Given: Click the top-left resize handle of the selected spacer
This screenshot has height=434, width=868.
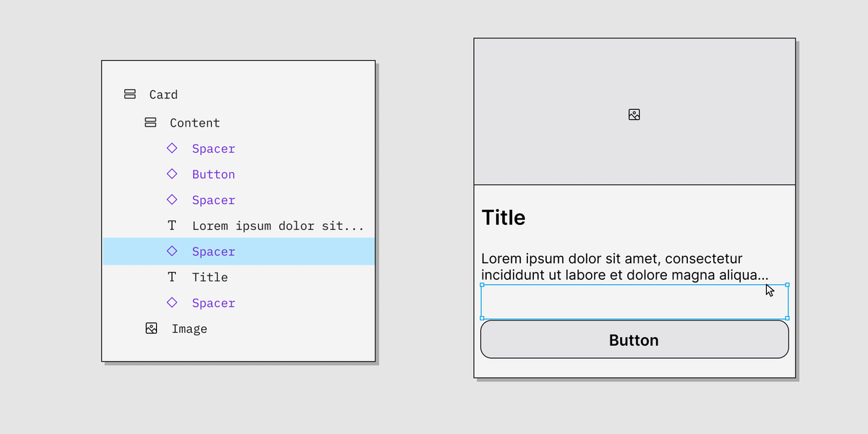Looking at the screenshot, I should click(x=482, y=285).
